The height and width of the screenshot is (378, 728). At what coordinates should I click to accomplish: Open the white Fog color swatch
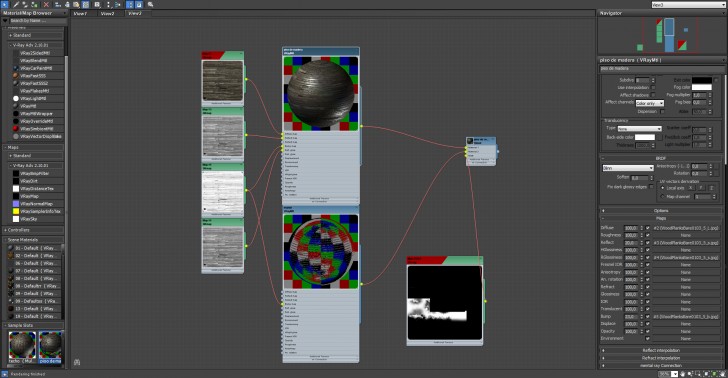[702, 87]
